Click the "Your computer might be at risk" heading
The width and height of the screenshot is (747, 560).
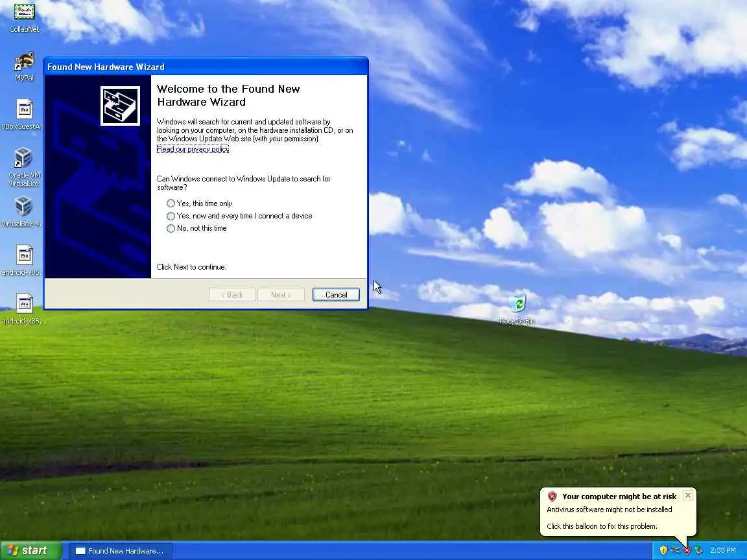(x=619, y=496)
